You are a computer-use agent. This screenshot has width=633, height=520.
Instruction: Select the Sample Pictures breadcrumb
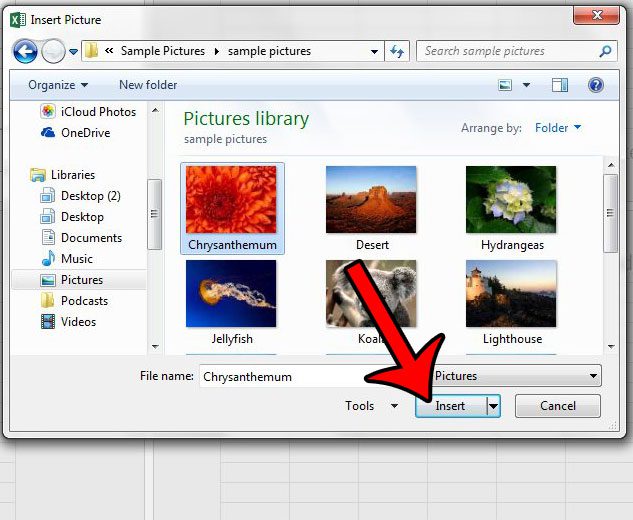163,51
